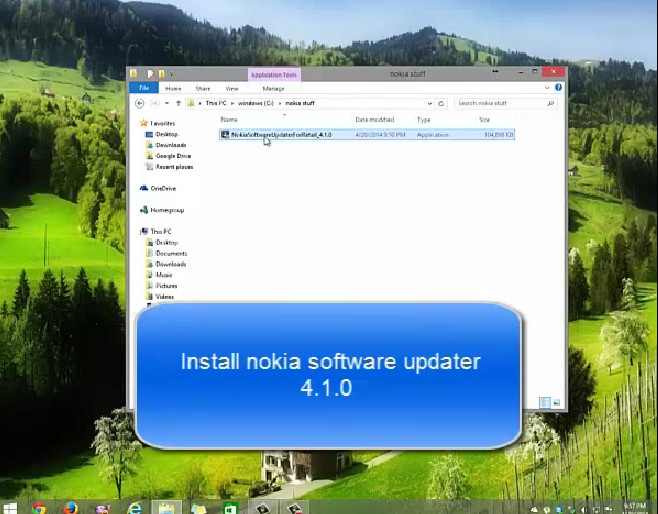Switch to the Home ribbon tab

coord(173,89)
